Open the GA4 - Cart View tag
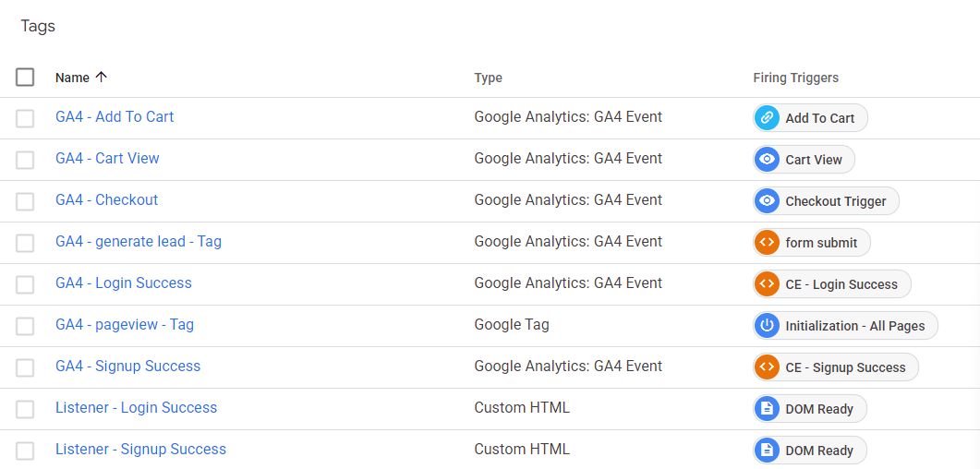 click(x=107, y=158)
